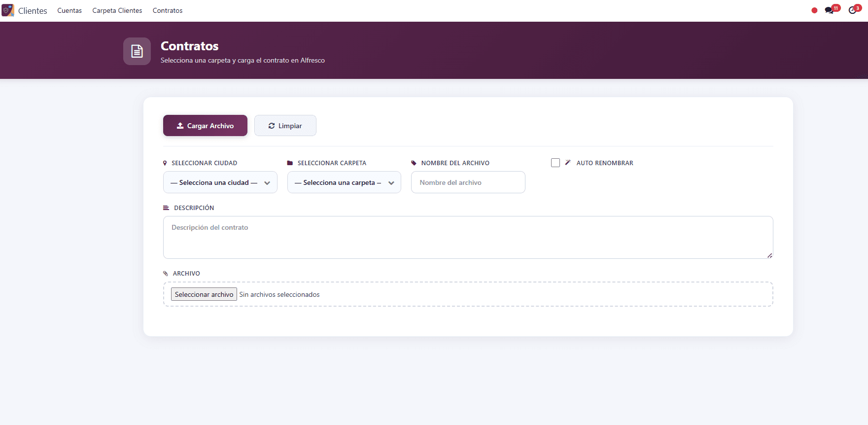
Task: Click the lines icon beside Descripción
Action: 166,208
